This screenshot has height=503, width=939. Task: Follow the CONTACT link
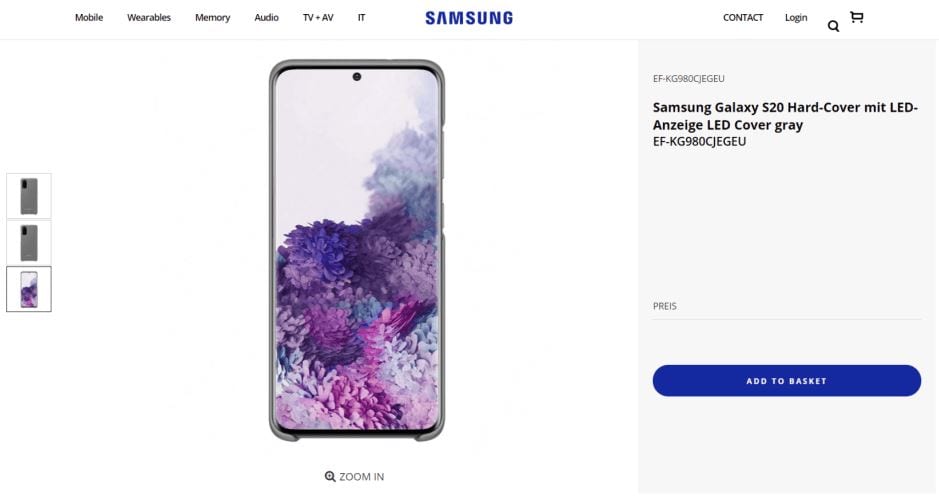point(743,17)
